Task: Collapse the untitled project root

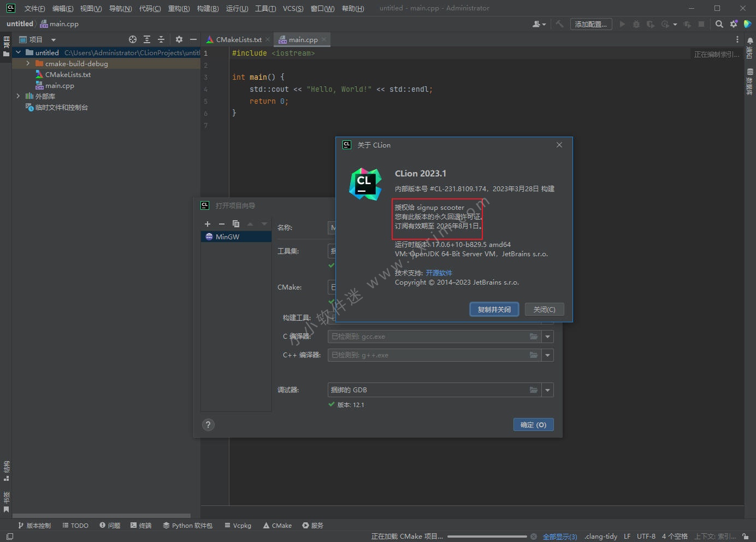Action: pyautogui.click(x=19, y=52)
